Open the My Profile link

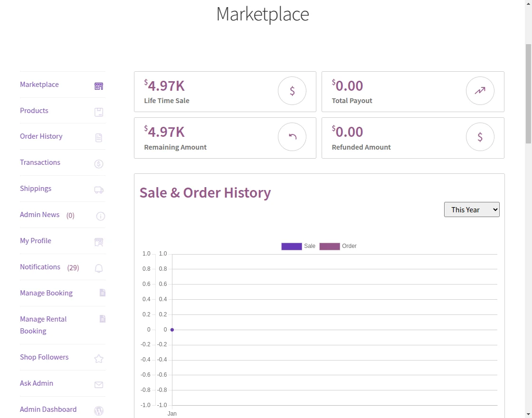pos(35,240)
